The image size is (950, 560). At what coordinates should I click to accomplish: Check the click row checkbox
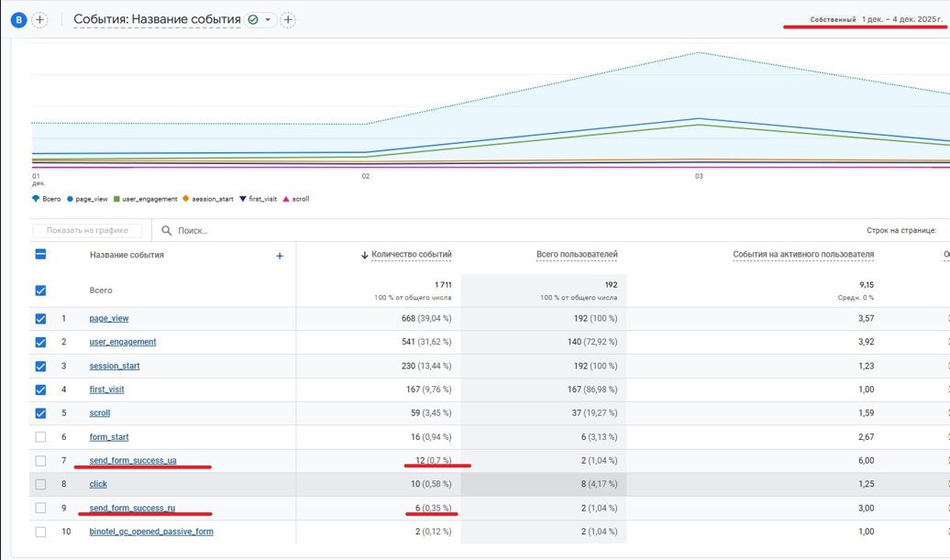coord(40,484)
